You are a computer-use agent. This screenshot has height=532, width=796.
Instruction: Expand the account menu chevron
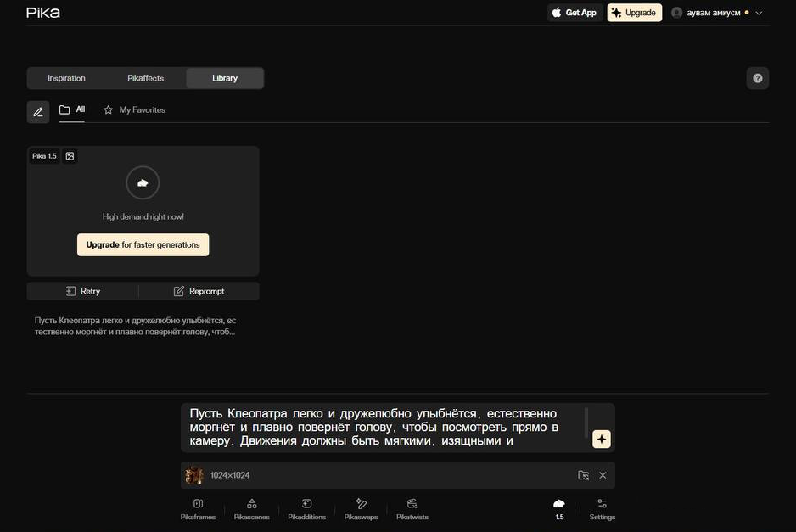758,12
